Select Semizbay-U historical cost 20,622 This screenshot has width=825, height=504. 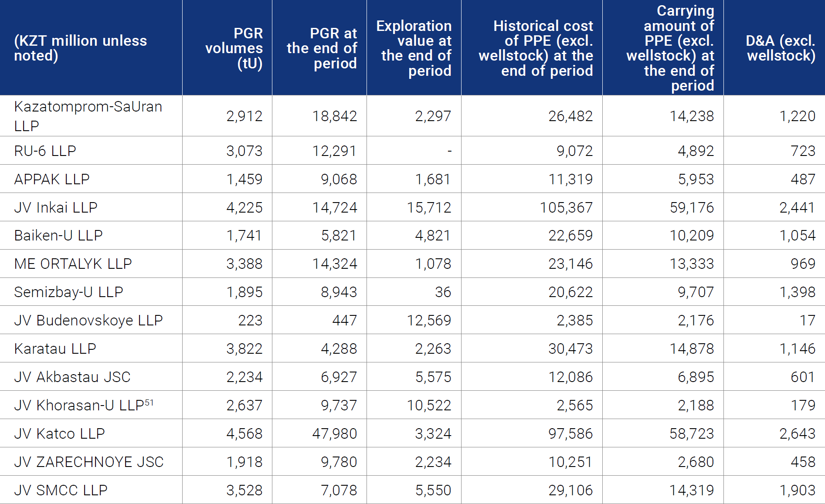[570, 292]
